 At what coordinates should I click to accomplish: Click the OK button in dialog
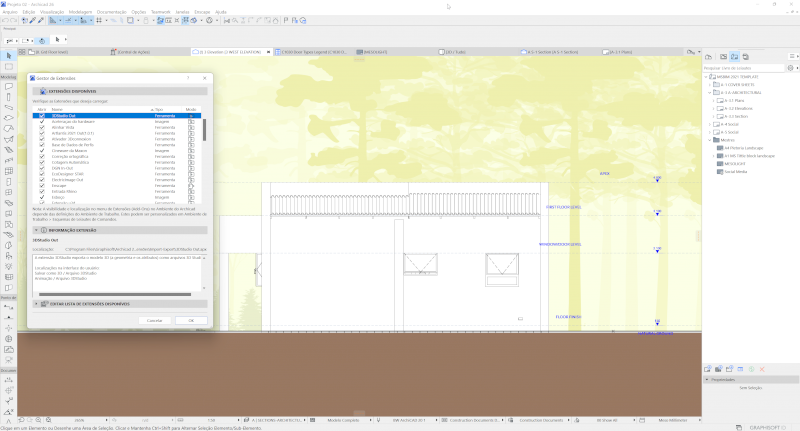190,320
